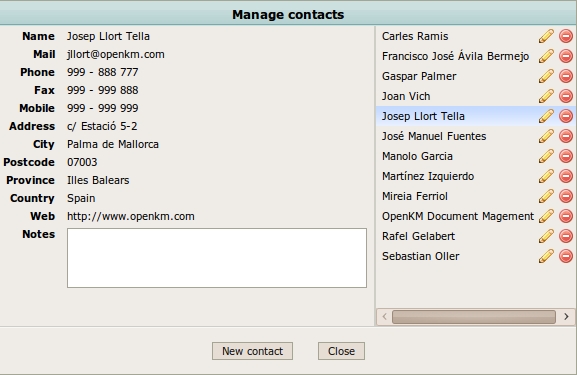Click the horizontal scrollbar left arrow
This screenshot has height=375, width=577.
coord(385,316)
